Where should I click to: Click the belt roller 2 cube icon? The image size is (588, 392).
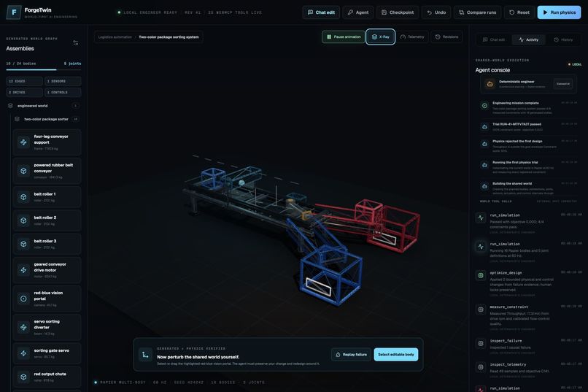point(23,220)
